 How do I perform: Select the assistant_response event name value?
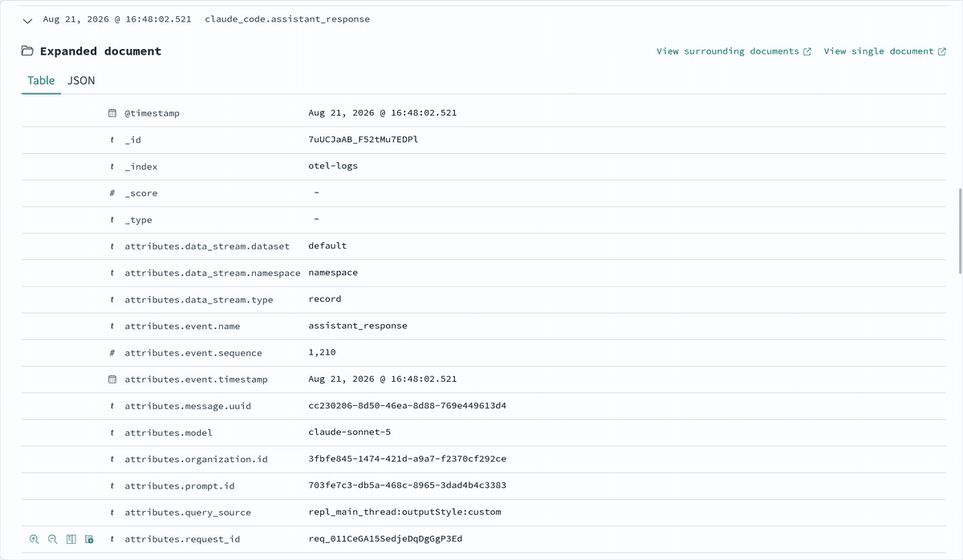(358, 326)
